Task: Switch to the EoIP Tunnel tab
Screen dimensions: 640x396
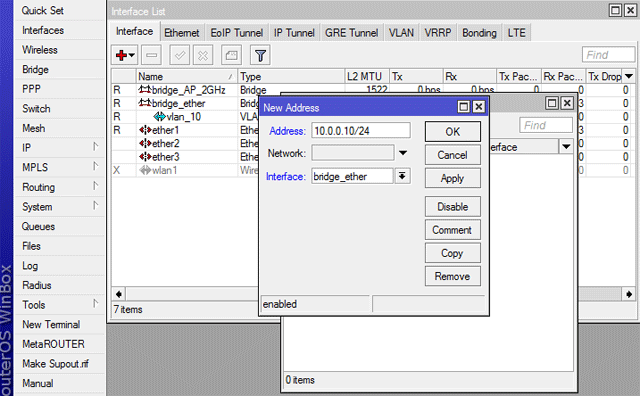Action: [x=236, y=33]
